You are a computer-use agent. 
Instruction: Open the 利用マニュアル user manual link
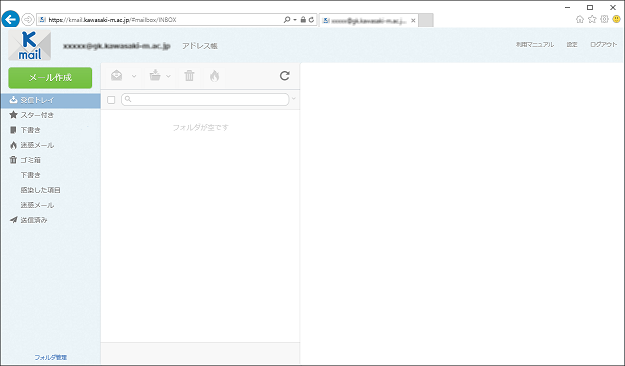tap(535, 45)
